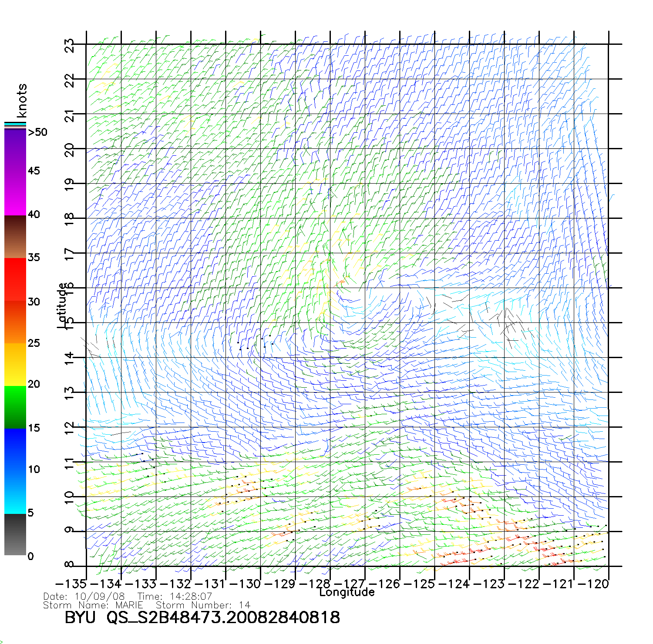Click the 'Longitude' axis label

(x=347, y=592)
